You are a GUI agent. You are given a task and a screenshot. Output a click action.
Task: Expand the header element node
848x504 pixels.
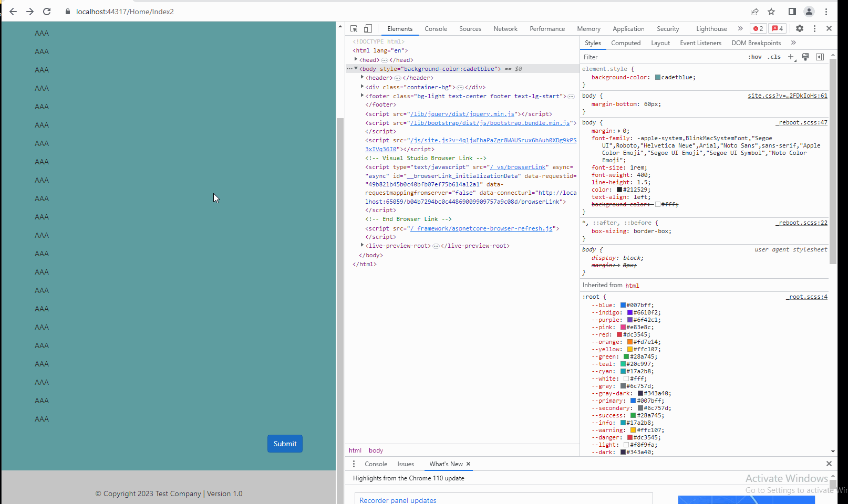pos(362,77)
